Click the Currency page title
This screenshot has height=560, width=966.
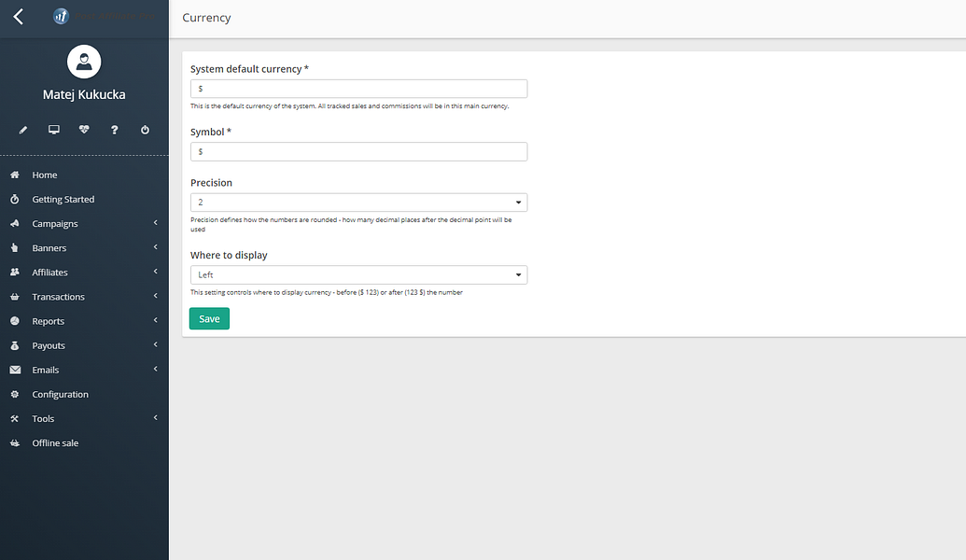(x=206, y=18)
